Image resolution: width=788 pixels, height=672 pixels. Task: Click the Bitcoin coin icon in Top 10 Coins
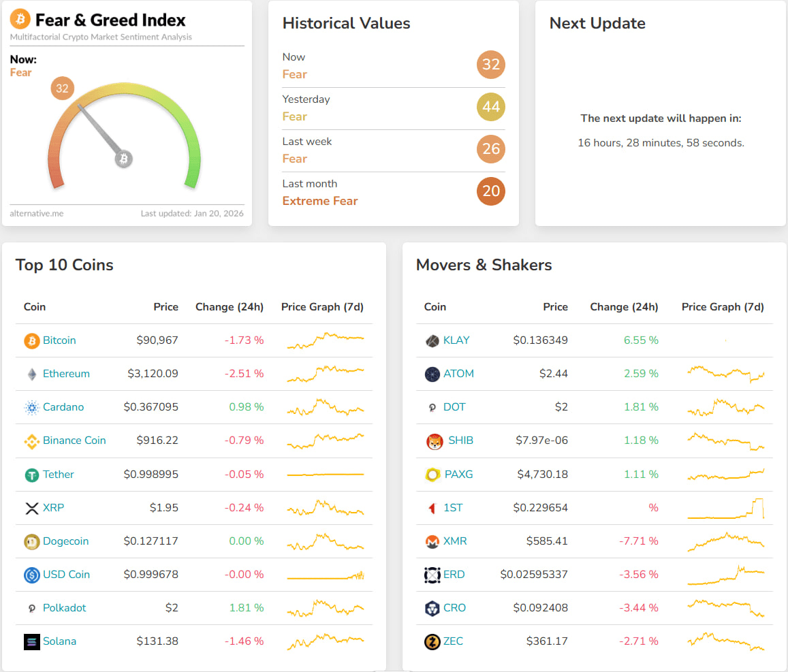(31, 341)
